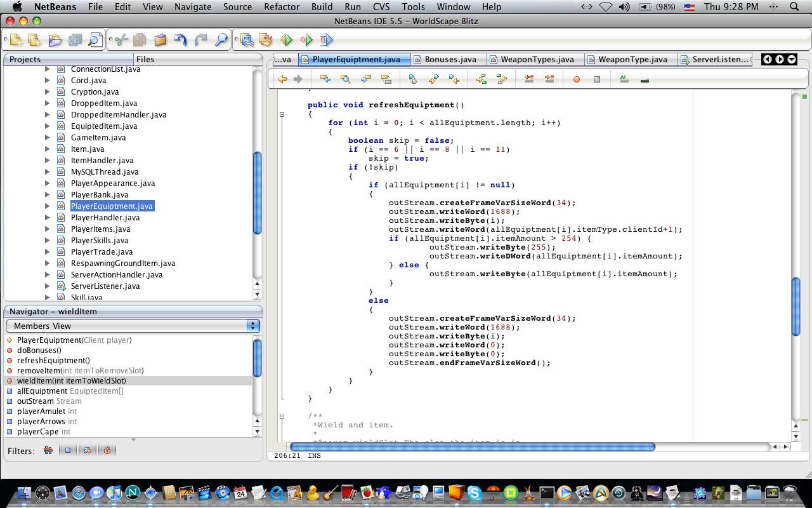Expand the ServerListener.java tree node
Viewport: 812px width, 508px height.
(48, 286)
